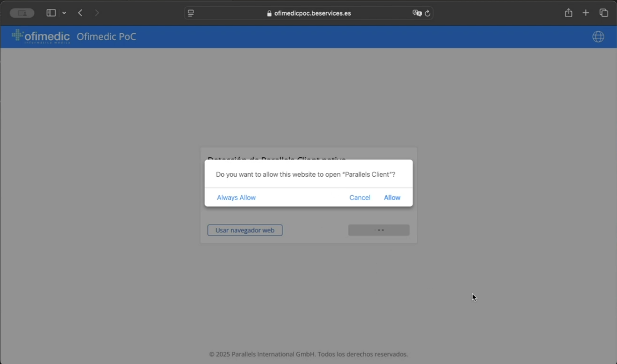617x364 pixels.
Task: Click the Ofimedic PoC header title
Action: [x=106, y=37]
